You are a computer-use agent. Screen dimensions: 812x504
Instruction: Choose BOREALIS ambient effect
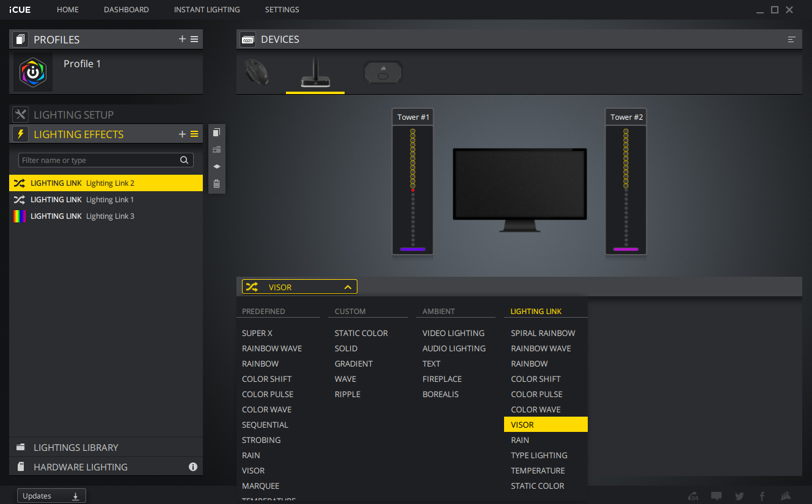(441, 394)
